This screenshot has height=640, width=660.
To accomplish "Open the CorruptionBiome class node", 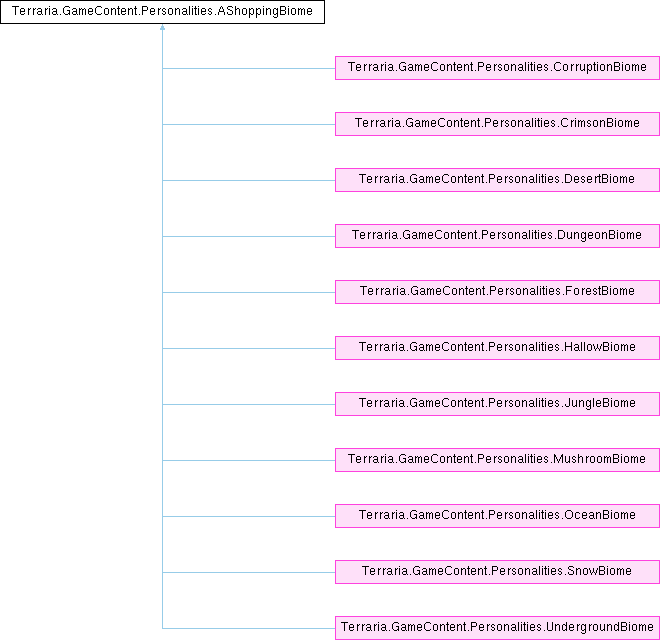I will [497, 68].
